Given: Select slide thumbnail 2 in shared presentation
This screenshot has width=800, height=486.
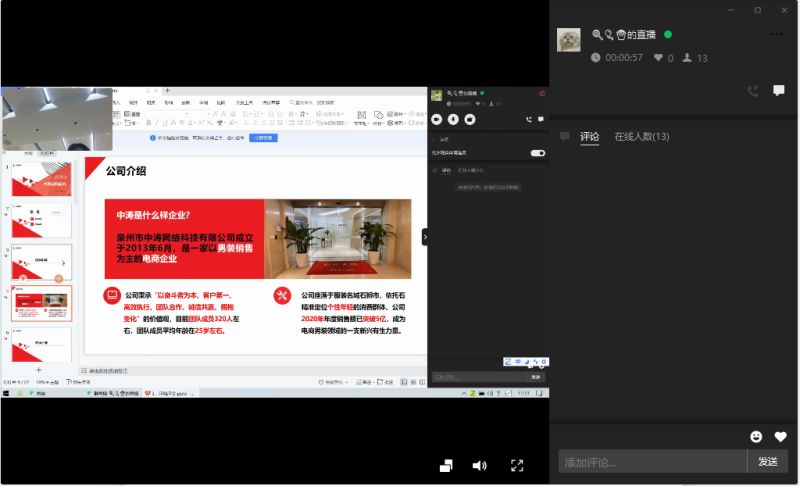Looking at the screenshot, I should (41, 220).
